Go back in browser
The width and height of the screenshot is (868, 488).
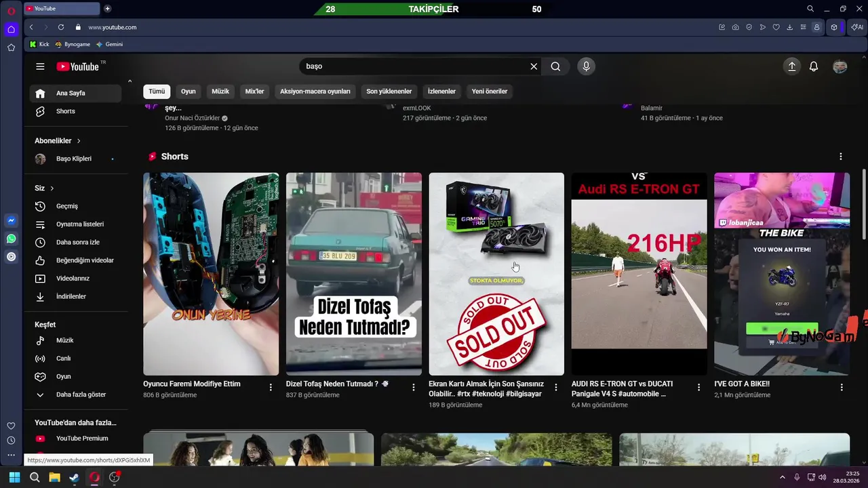[31, 27]
